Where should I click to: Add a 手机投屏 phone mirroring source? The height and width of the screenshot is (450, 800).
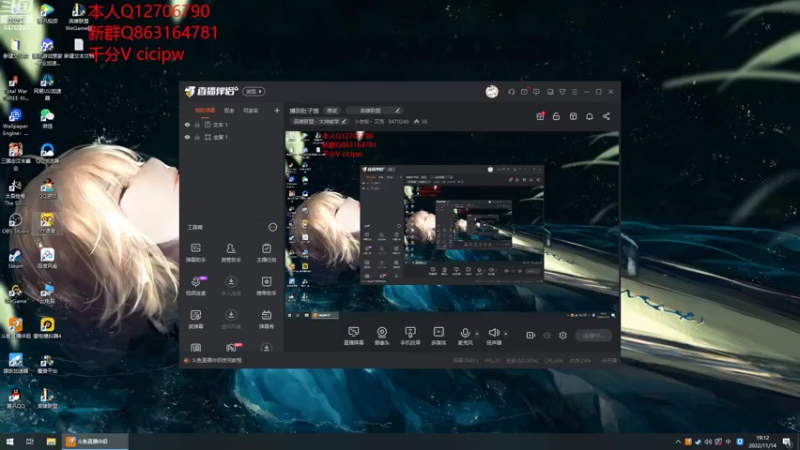410,336
